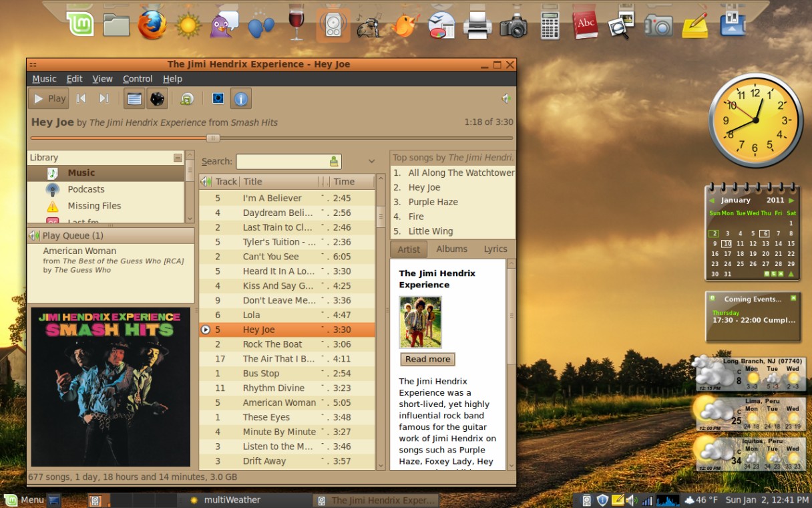Select Podcasts in the Library
The image size is (812, 508).
(106, 189)
